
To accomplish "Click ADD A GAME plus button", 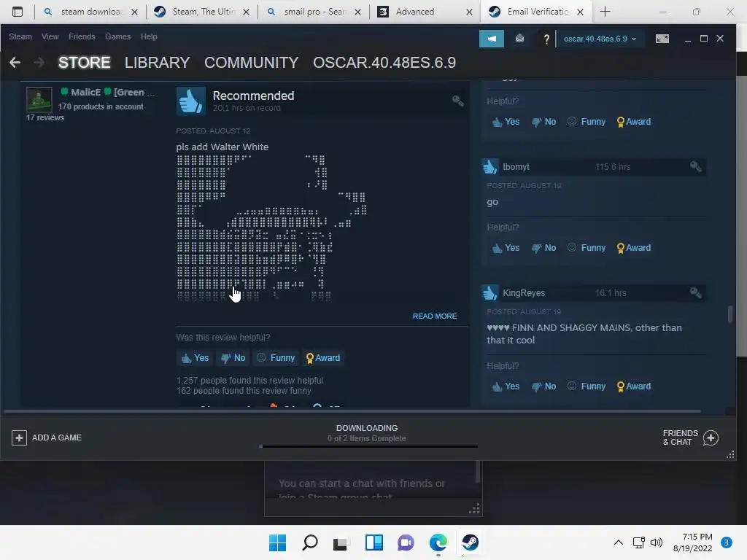I will (x=19, y=437).
